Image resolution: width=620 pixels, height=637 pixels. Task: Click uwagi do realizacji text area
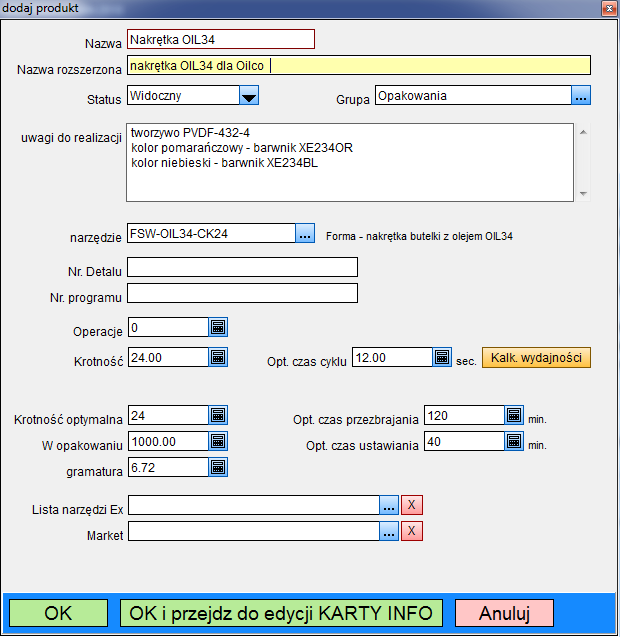tap(350, 162)
